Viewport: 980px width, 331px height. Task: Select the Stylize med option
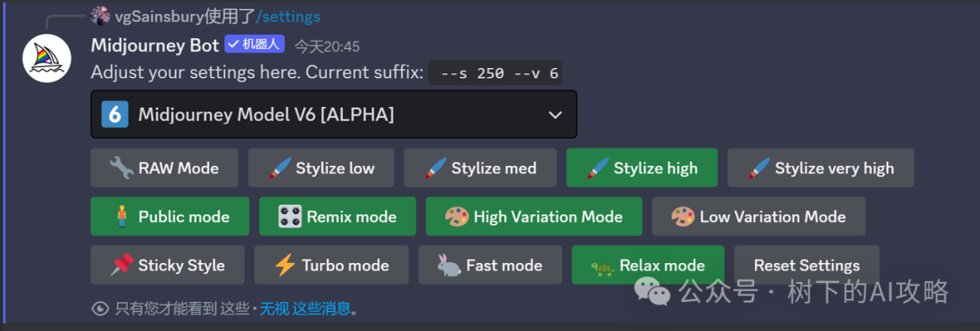click(480, 168)
